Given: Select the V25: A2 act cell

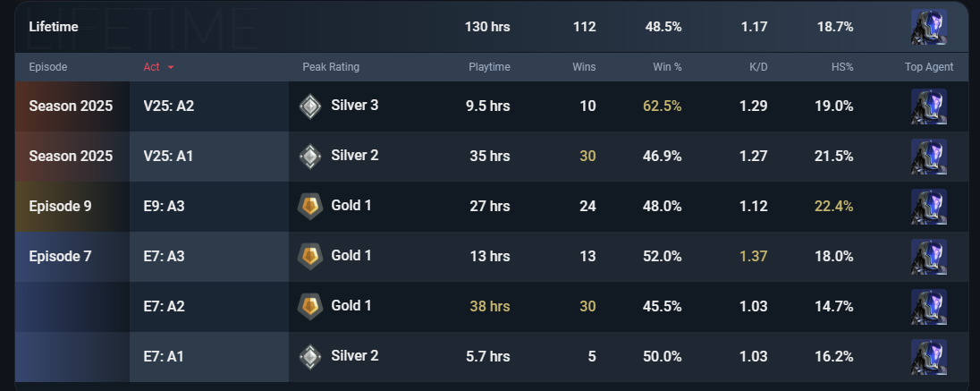Looking at the screenshot, I should 208,106.
